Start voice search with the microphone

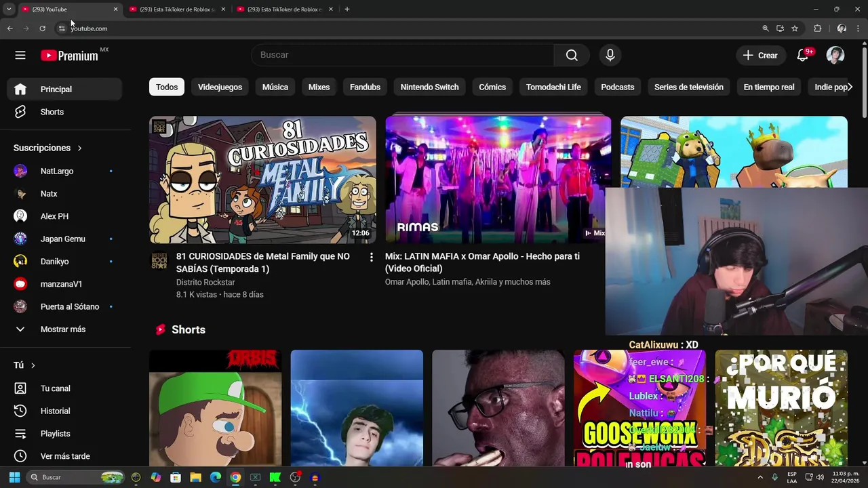point(610,55)
